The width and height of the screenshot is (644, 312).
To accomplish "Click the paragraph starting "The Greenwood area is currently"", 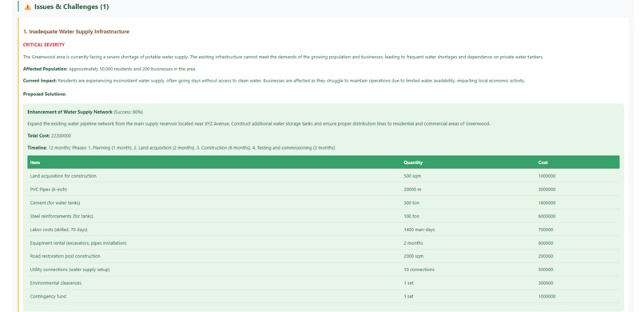I will pos(283,57).
